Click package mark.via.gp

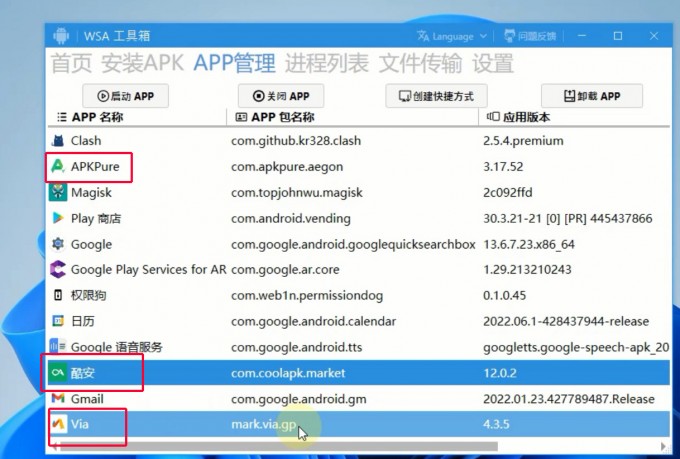264,424
